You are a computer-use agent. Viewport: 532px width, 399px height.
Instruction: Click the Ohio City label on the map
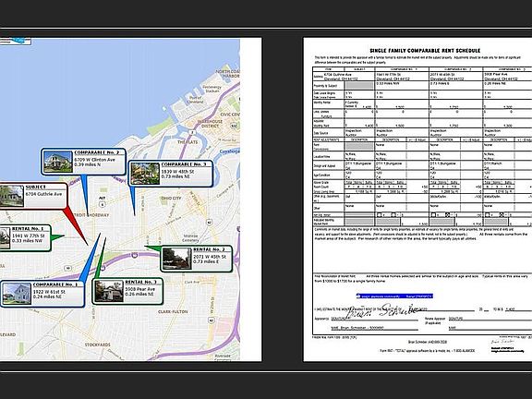(x=172, y=199)
